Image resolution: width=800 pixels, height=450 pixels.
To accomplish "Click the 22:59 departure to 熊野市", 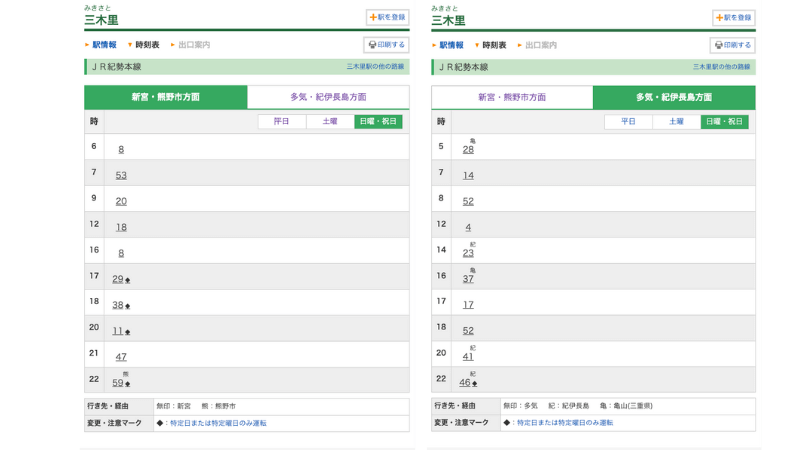I will coord(118,383).
